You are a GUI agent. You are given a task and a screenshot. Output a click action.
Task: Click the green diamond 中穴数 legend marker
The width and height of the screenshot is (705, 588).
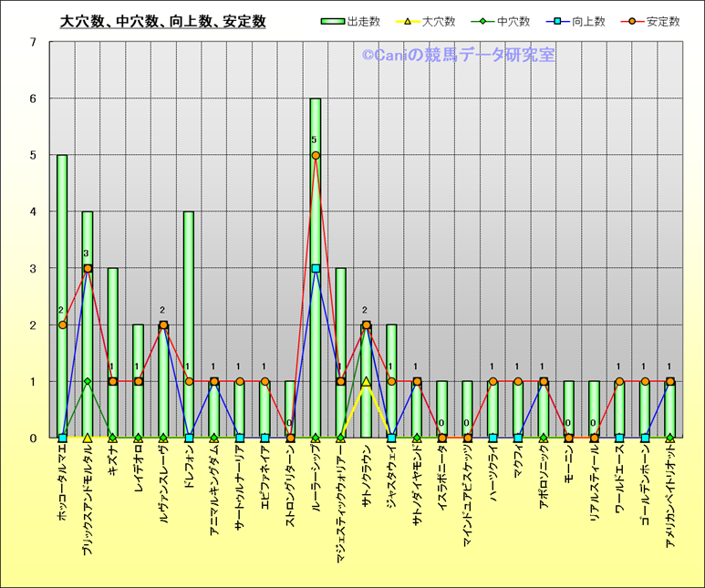click(481, 22)
